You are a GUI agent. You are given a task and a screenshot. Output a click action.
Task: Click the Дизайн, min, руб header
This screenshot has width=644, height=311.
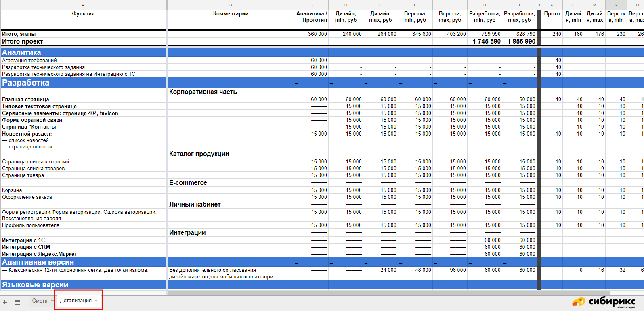pos(346,19)
